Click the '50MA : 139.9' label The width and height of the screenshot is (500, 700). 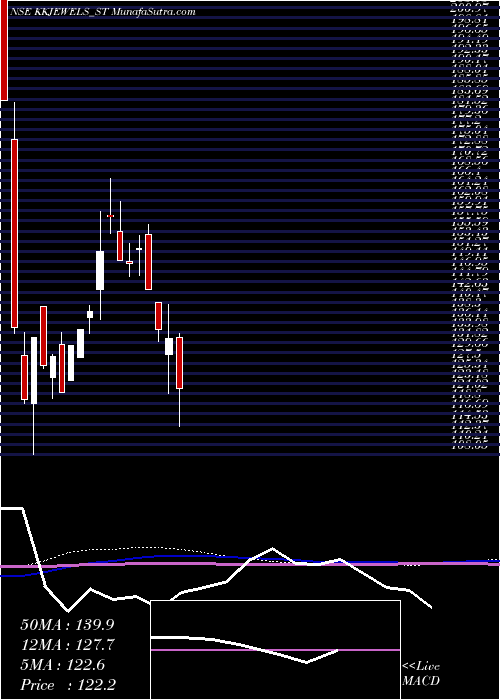tap(67, 625)
